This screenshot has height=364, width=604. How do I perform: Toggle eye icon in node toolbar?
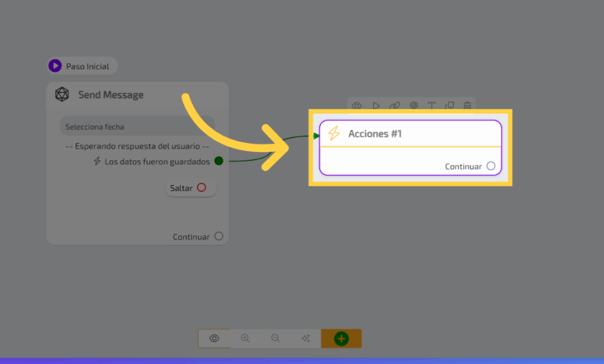click(x=357, y=106)
